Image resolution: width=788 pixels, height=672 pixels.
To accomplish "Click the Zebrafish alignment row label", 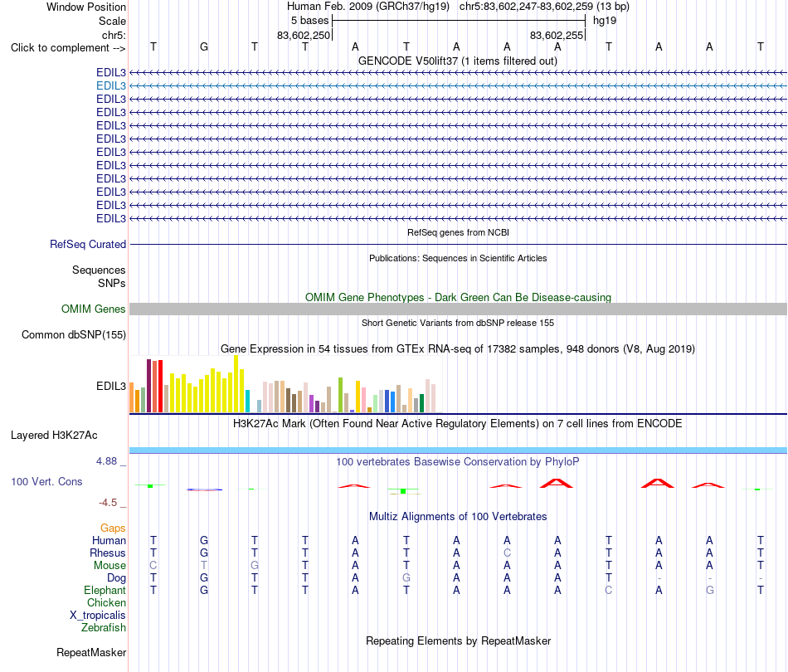I will pyautogui.click(x=104, y=628).
